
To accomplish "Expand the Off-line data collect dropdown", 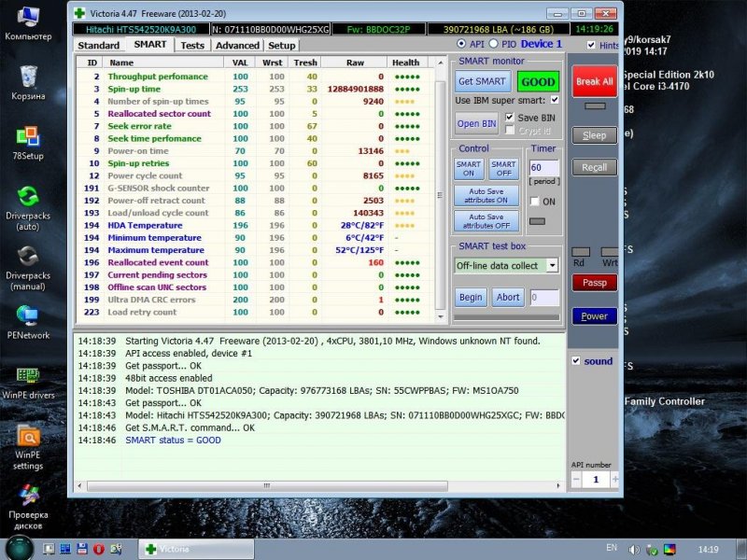I will (552, 266).
